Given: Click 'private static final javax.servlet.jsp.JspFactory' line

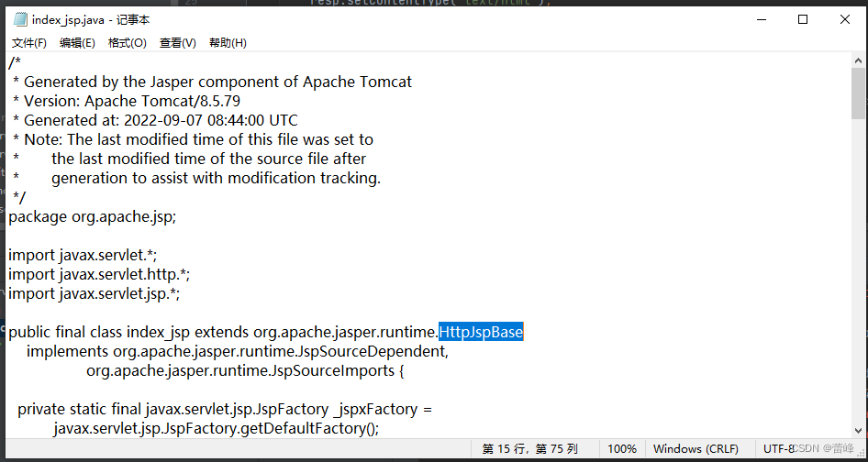Looking at the screenshot, I should tap(225, 410).
